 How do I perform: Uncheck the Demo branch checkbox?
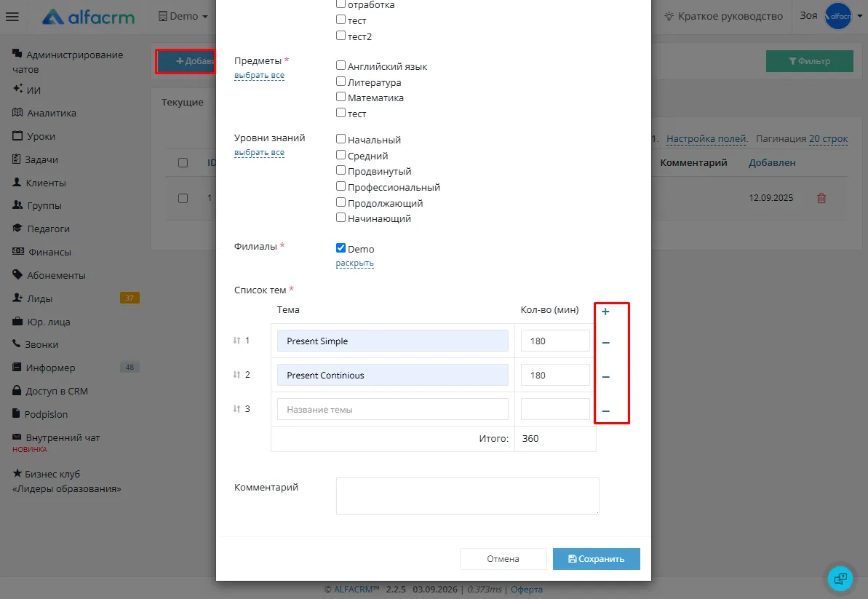click(341, 248)
